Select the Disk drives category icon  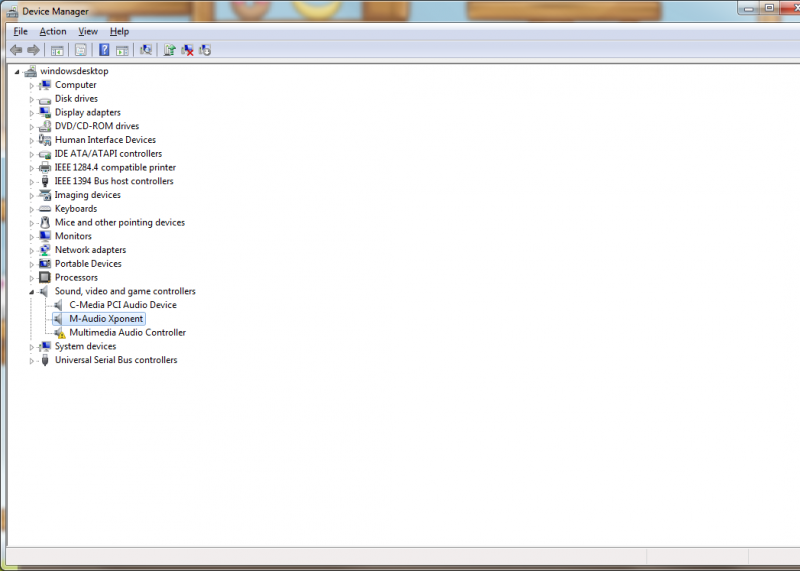click(45, 100)
